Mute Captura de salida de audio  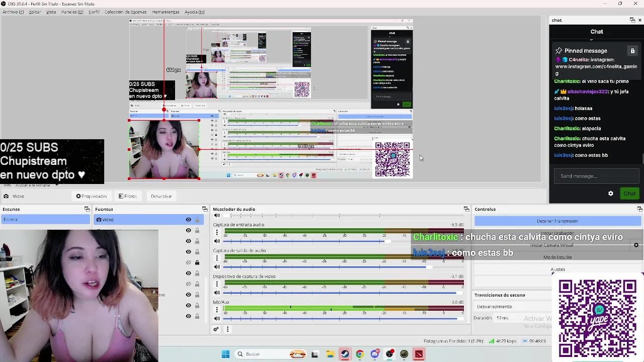[217, 267]
